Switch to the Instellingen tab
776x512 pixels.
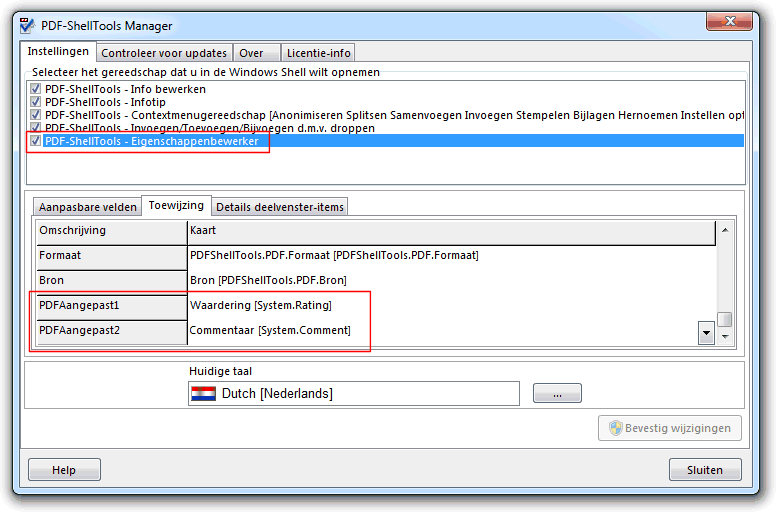tap(58, 51)
